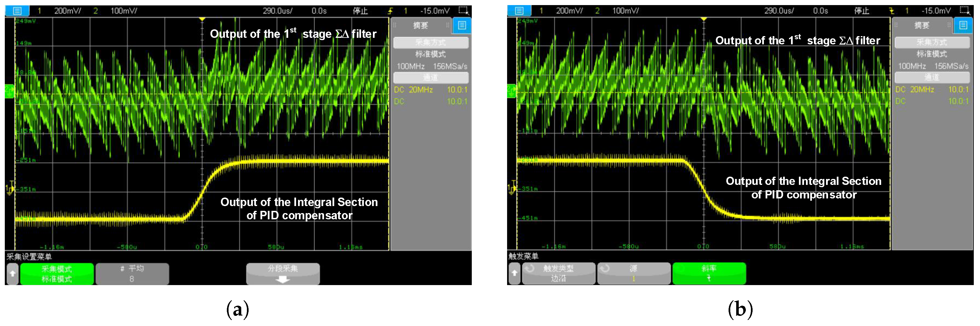The height and width of the screenshot is (326, 980).
Task: Click the back arrow in 采集设置菜单
Action: pos(12,273)
